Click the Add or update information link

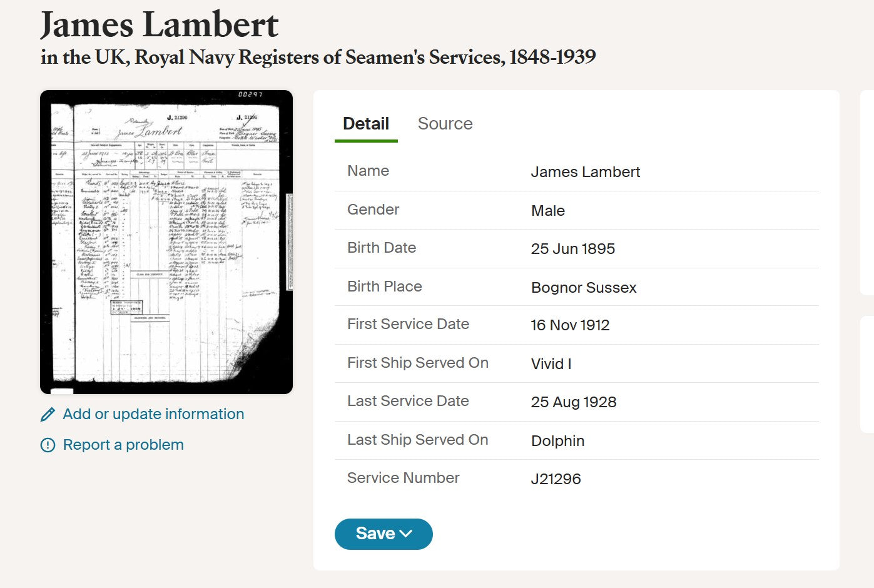[153, 414]
